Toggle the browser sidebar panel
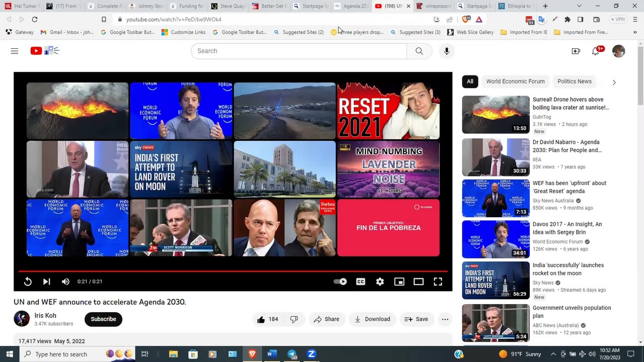Viewport: 644px width, 362px height. 580,19
